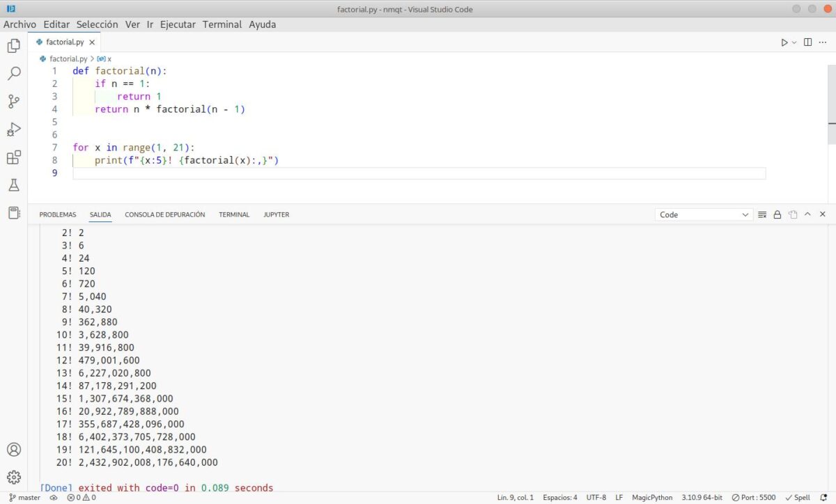
Task: Select Python interpreter 3.10.9 64-bit
Action: (702, 497)
